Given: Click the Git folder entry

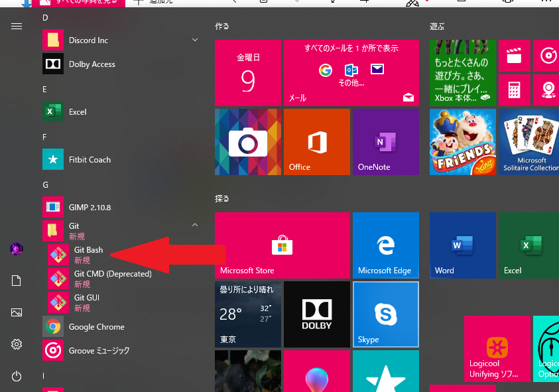Looking at the screenshot, I should pos(120,231).
